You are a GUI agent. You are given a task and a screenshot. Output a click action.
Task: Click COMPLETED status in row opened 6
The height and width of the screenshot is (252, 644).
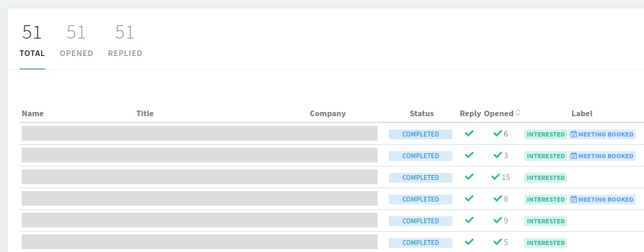tap(420, 134)
